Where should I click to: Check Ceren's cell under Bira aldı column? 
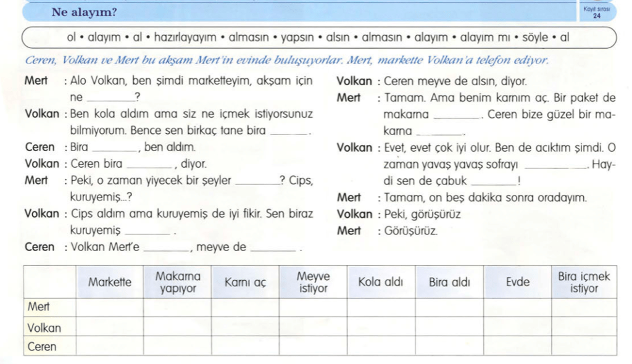click(449, 346)
